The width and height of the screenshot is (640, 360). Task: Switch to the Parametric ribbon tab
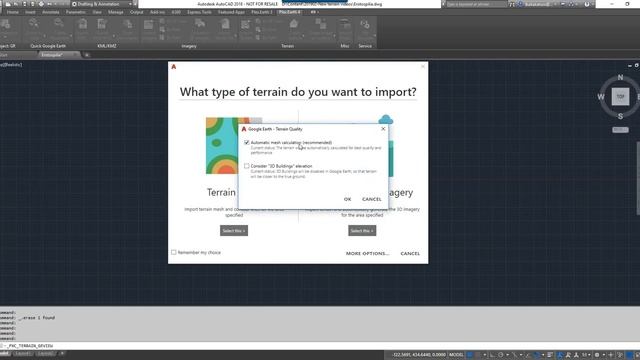click(76, 12)
